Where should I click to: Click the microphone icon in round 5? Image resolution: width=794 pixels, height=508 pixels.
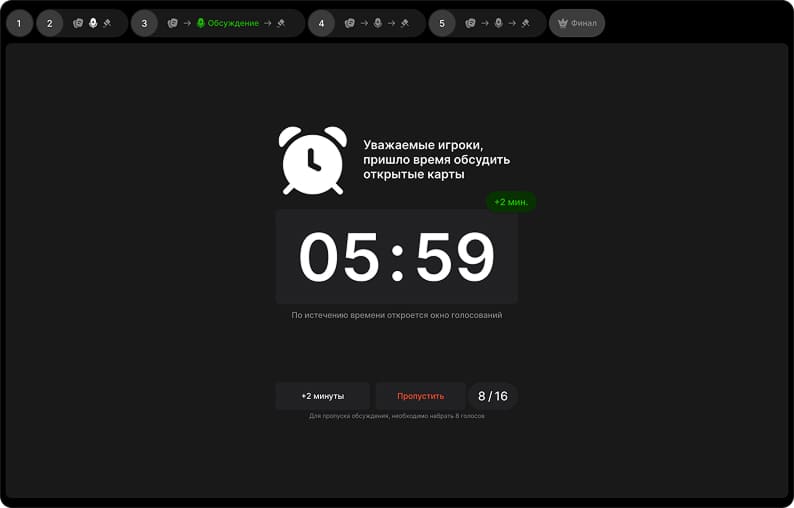click(498, 23)
